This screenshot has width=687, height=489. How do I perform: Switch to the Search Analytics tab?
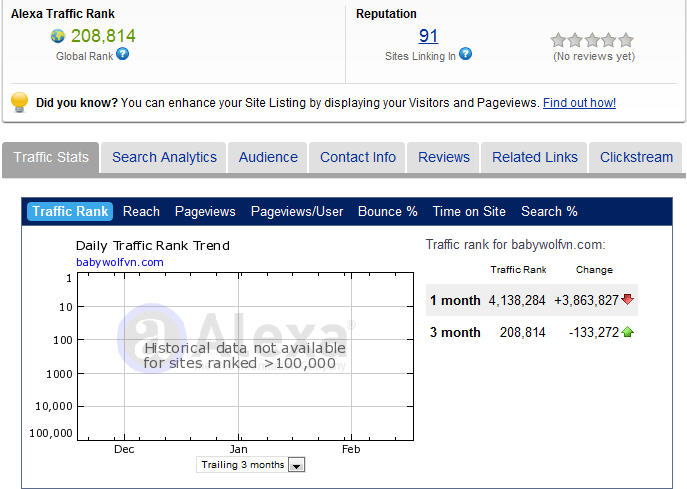click(x=164, y=157)
